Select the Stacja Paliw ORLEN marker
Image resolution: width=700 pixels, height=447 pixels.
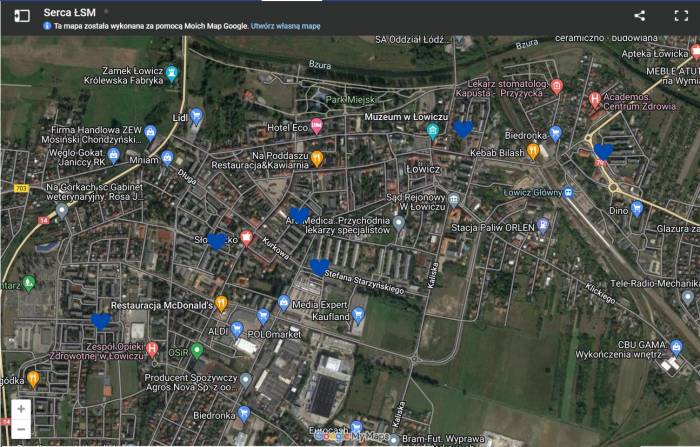(x=542, y=226)
